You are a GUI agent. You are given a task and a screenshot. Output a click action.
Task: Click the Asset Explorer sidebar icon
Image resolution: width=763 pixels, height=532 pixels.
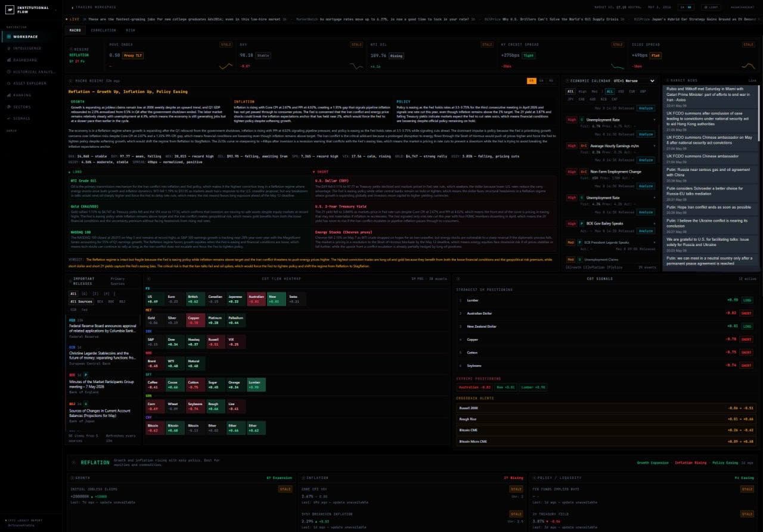(x=8, y=83)
